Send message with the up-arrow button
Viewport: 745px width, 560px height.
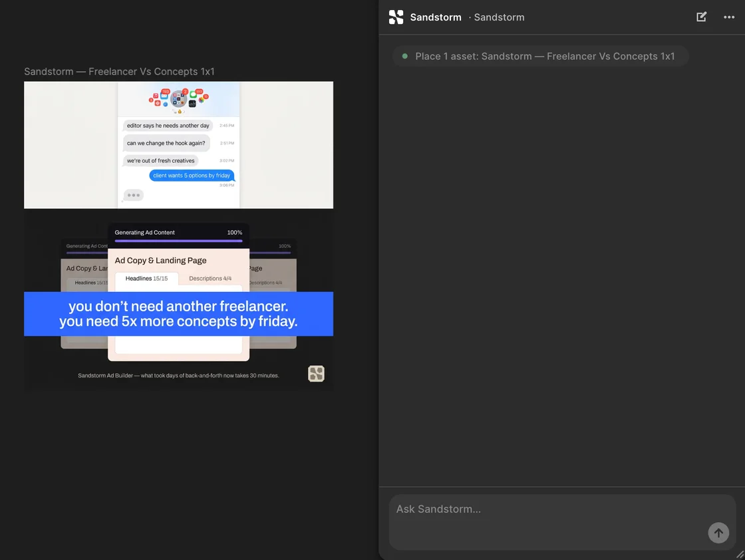(x=718, y=533)
